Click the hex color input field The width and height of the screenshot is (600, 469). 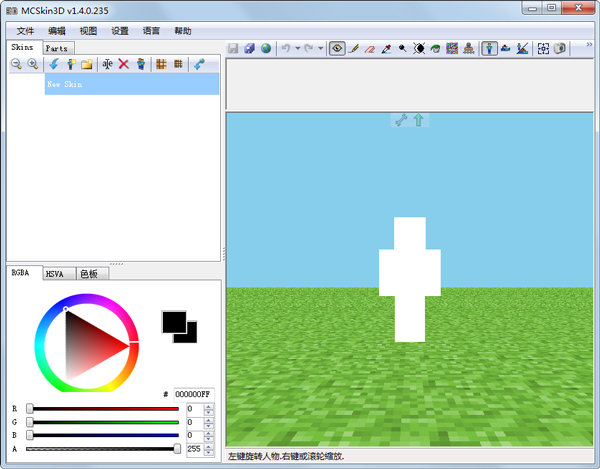(193, 394)
